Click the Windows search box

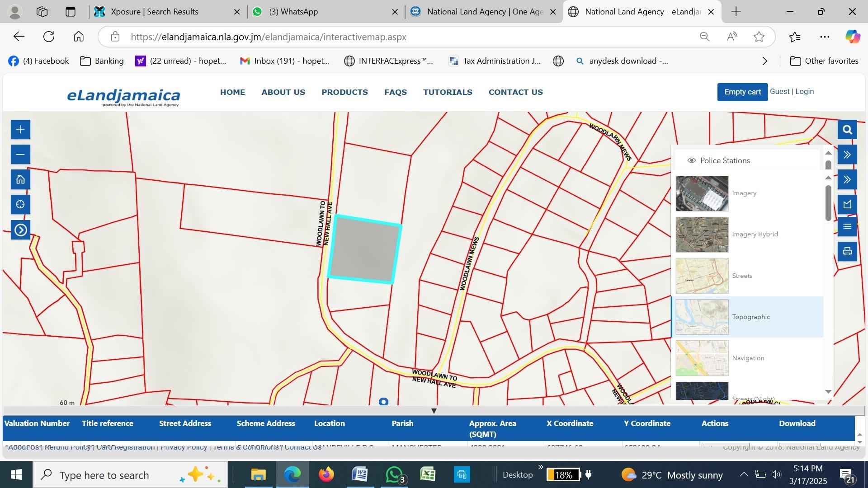[130, 475]
